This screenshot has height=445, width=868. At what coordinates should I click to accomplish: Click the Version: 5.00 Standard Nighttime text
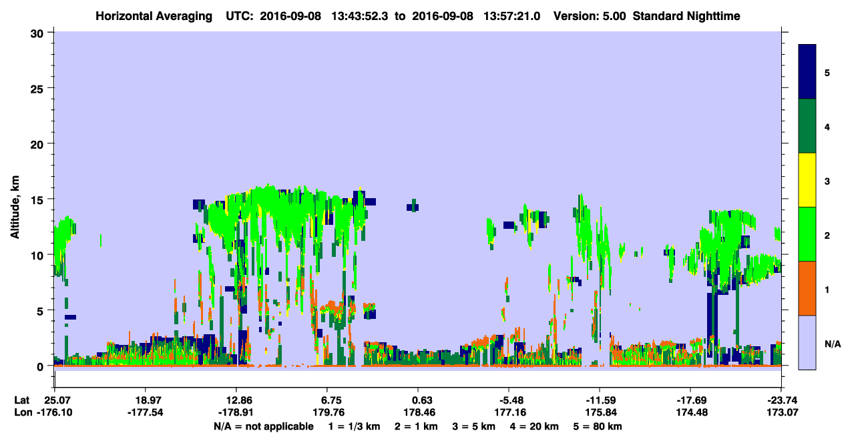(647, 16)
